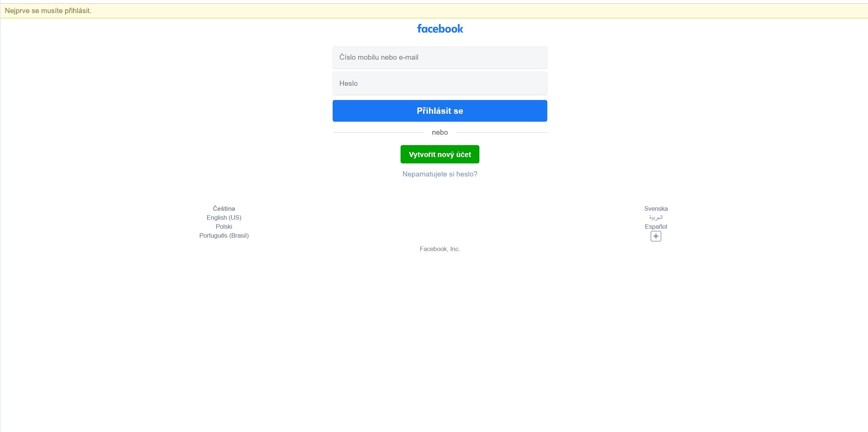Focus the mobile number or e-mail field

click(x=440, y=57)
